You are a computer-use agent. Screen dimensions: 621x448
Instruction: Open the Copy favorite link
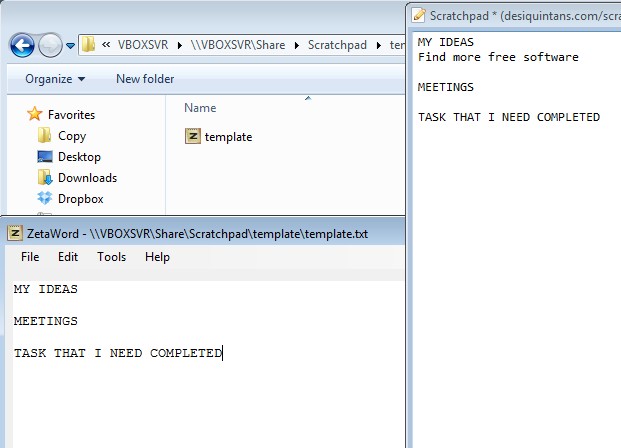pyautogui.click(x=72, y=136)
